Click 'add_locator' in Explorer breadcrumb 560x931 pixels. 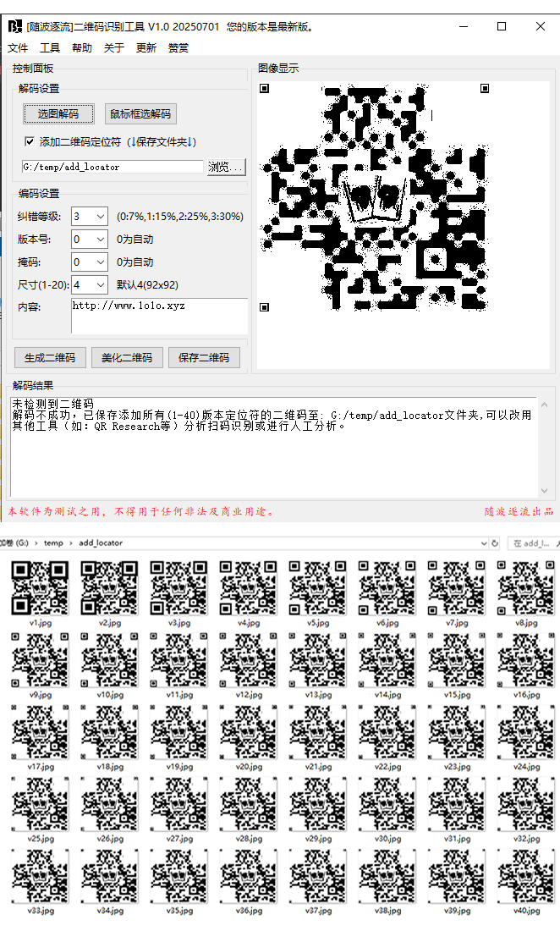point(101,543)
